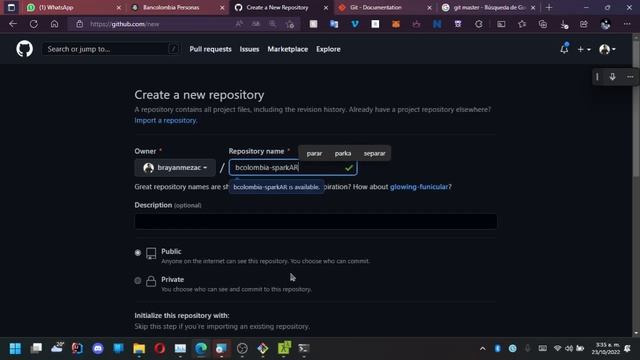Screen dimensions: 640x360
Task: Click the Import a repository link
Action: pos(166,120)
